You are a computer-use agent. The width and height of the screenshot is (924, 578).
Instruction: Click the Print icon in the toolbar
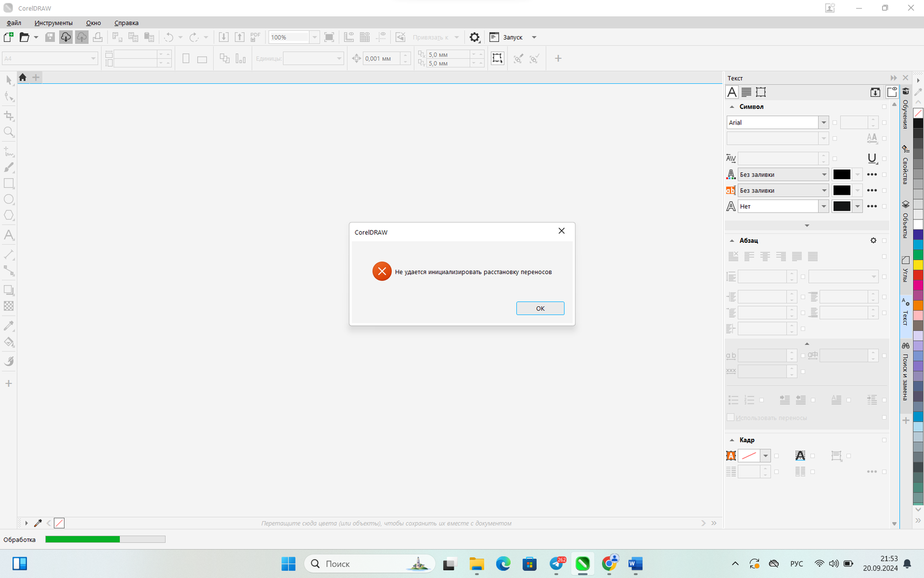(x=97, y=37)
